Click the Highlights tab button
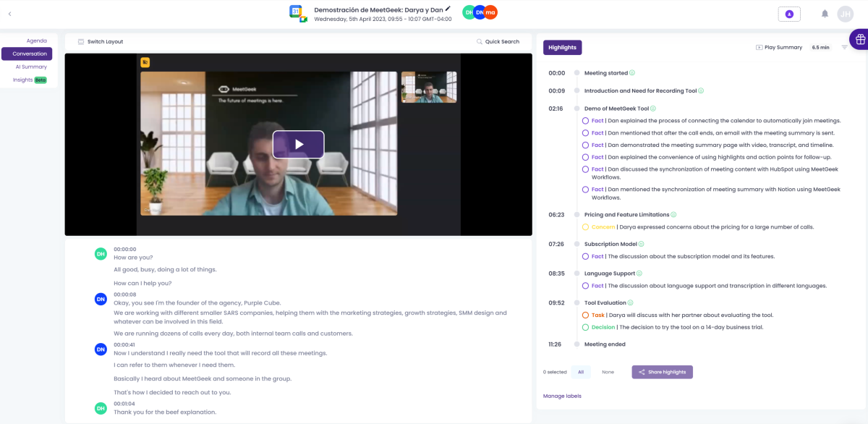This screenshot has height=424, width=868. [x=562, y=47]
